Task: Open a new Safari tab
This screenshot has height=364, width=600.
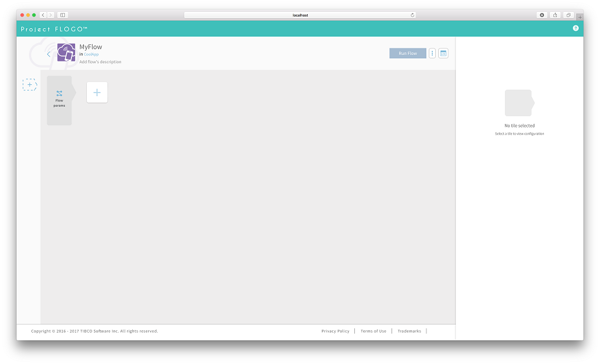Action: pyautogui.click(x=580, y=17)
